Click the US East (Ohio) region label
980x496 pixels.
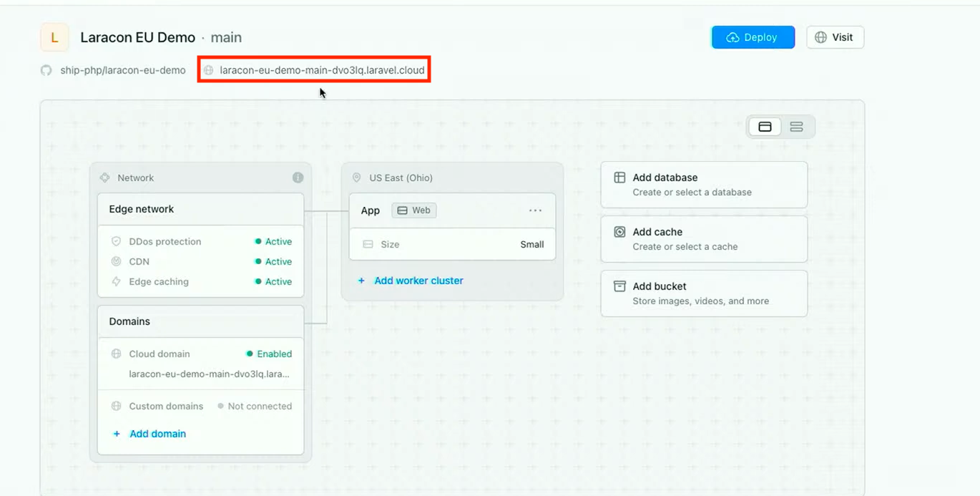[401, 178]
